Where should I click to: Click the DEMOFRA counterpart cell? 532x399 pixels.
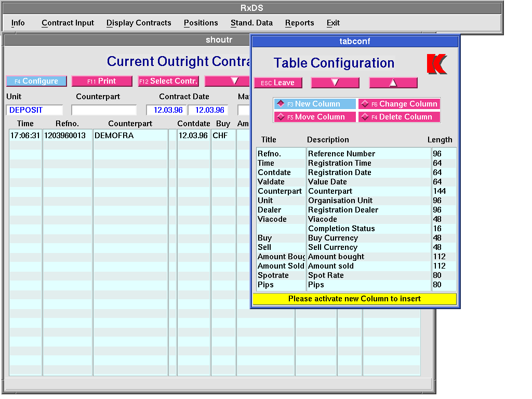click(130, 136)
